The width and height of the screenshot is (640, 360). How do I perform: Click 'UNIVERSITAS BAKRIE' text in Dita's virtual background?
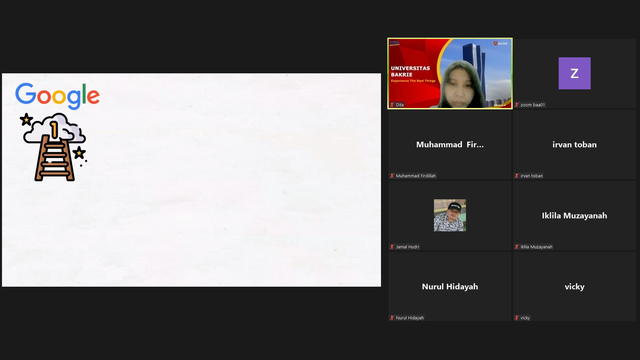tap(410, 71)
